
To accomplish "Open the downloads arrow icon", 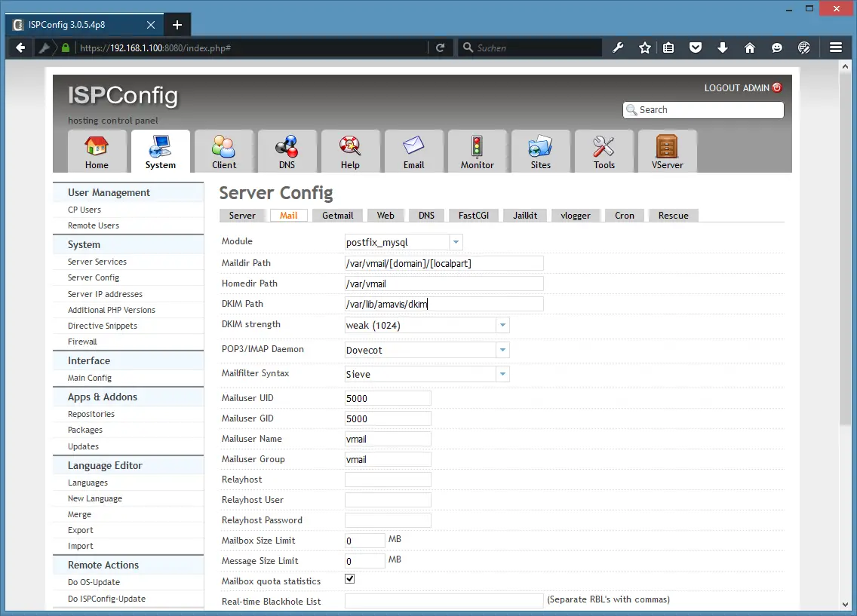I will click(723, 48).
